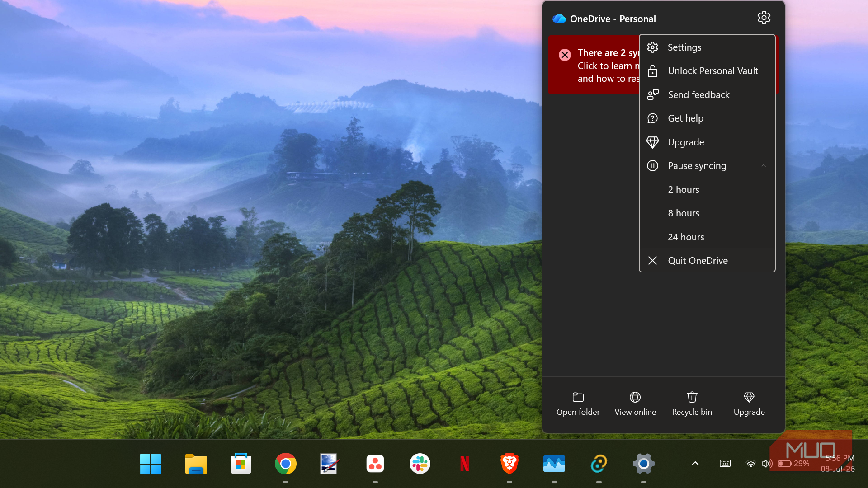Click the battery 29% indicator

(794, 464)
